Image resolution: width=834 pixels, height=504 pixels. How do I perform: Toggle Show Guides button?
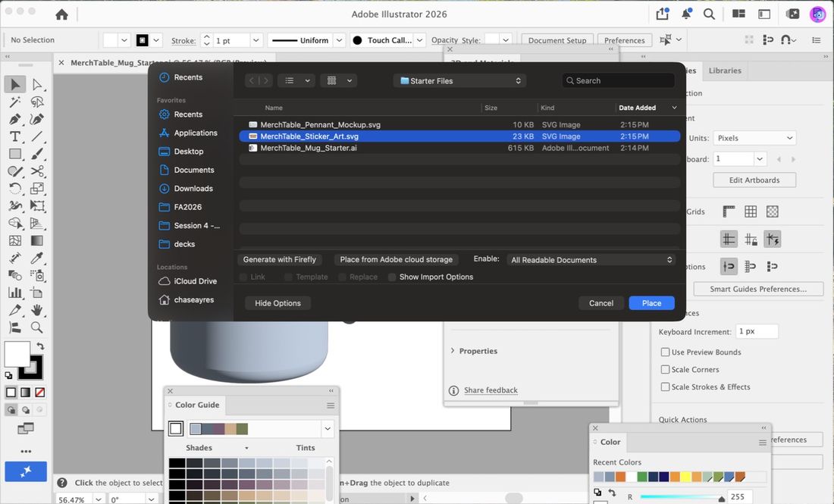[x=729, y=239]
